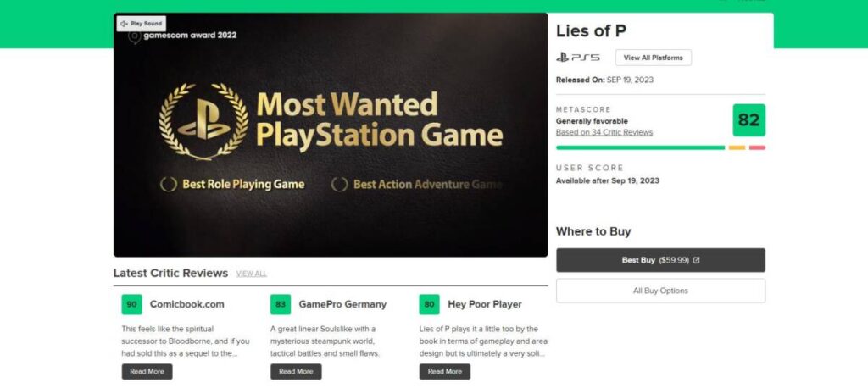Click VIEW ALL next to Latest Critic Reviews
The image size is (868, 388).
[x=251, y=274]
